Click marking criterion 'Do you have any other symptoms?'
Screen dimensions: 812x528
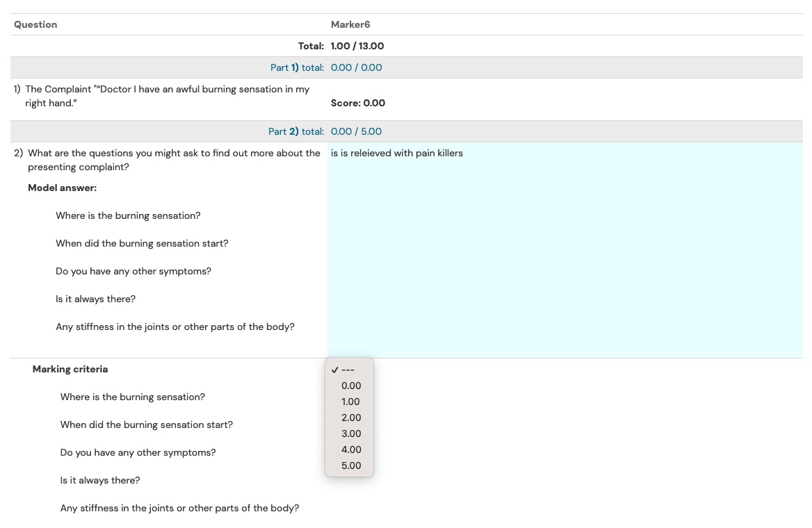[x=138, y=452]
